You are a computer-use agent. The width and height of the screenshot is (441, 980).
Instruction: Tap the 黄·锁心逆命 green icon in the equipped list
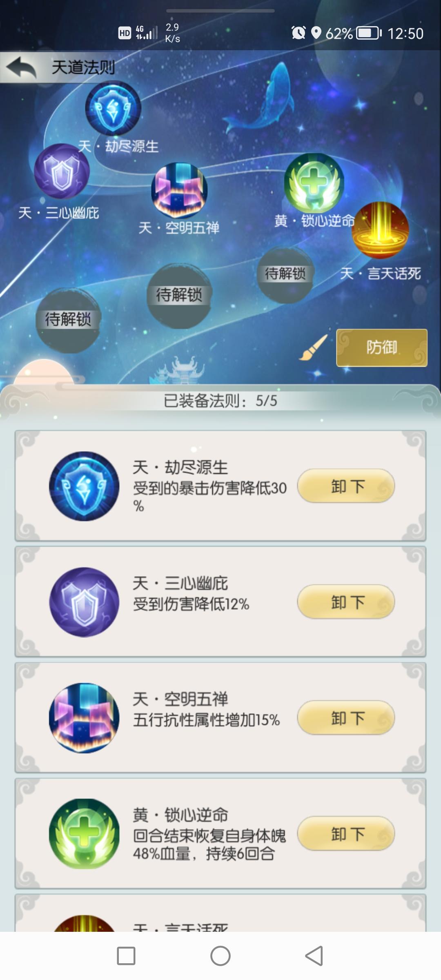point(84,834)
